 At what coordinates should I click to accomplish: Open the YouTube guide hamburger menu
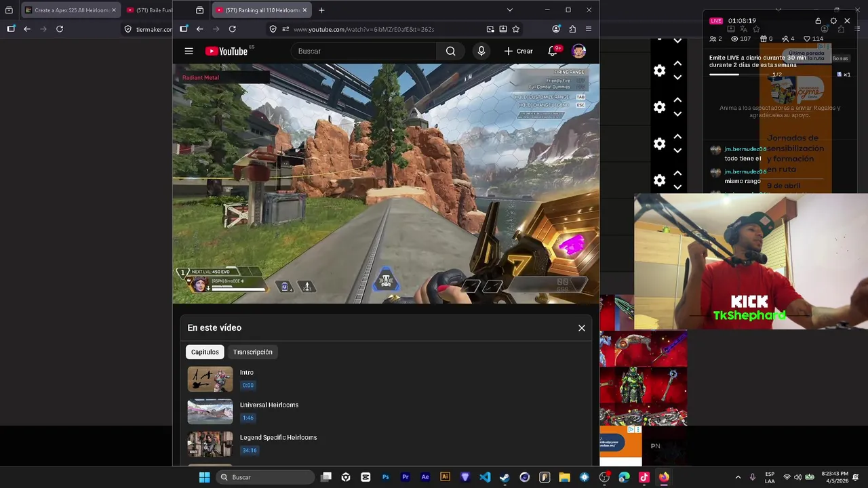pos(189,51)
